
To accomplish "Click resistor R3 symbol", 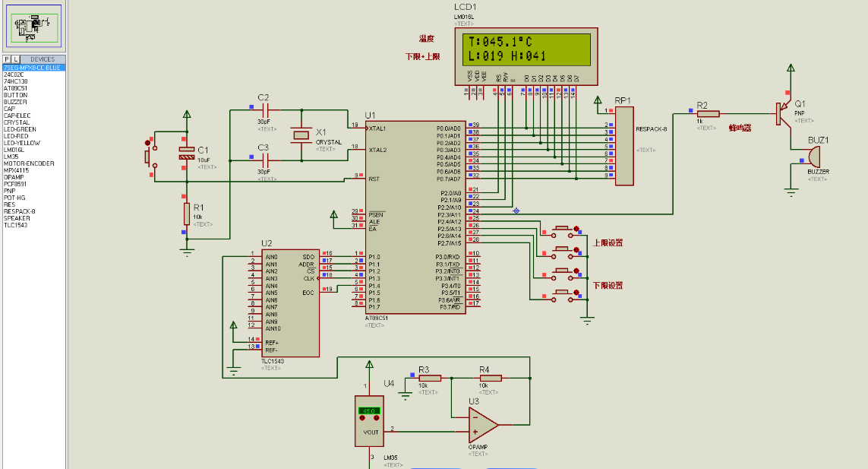I will click(x=430, y=379).
